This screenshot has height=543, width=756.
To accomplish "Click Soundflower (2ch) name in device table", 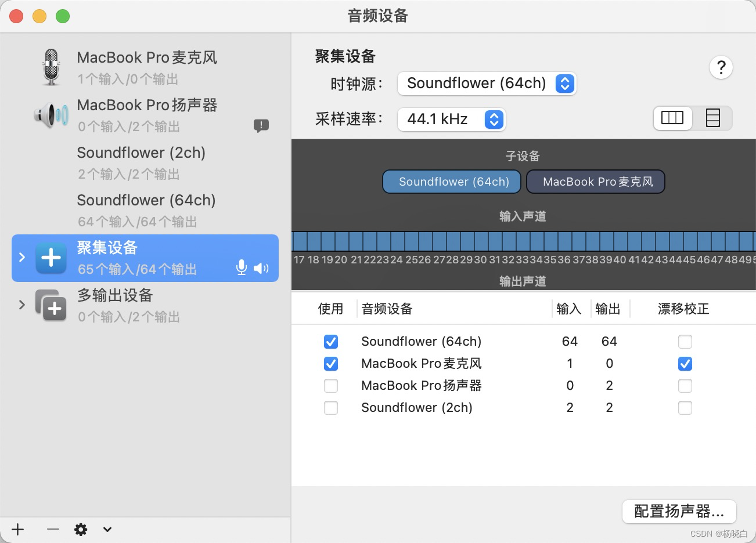I will coord(416,407).
